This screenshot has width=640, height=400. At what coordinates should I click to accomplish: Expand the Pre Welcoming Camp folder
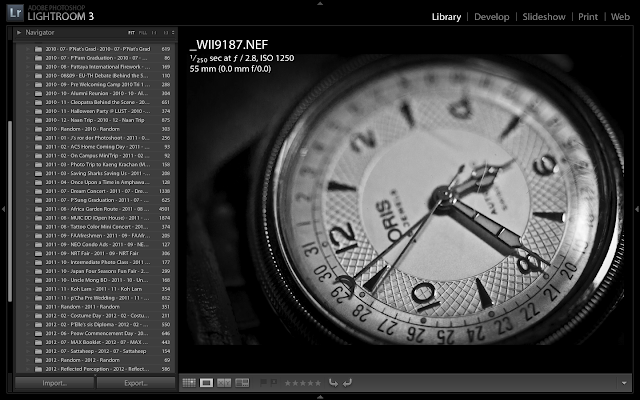point(28,84)
